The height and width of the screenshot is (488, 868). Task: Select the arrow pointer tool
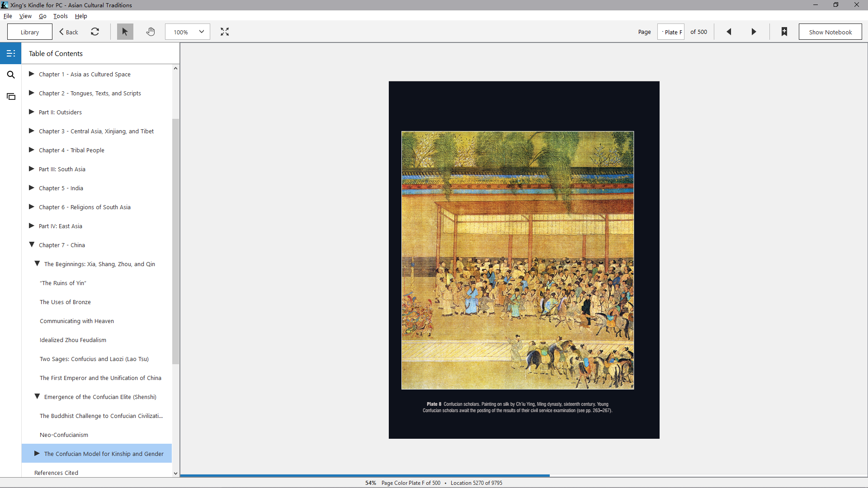point(125,32)
